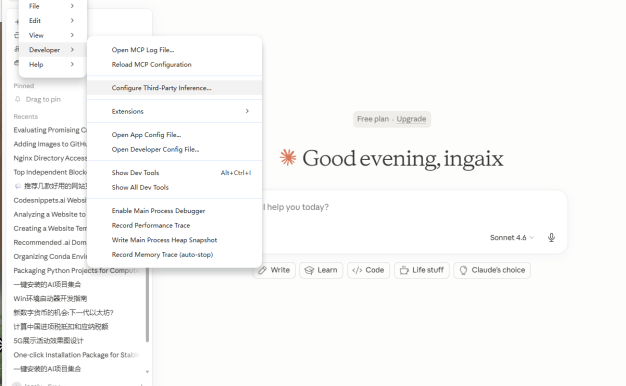
Task: Click the pencil icon in Write chip
Action: [262, 270]
